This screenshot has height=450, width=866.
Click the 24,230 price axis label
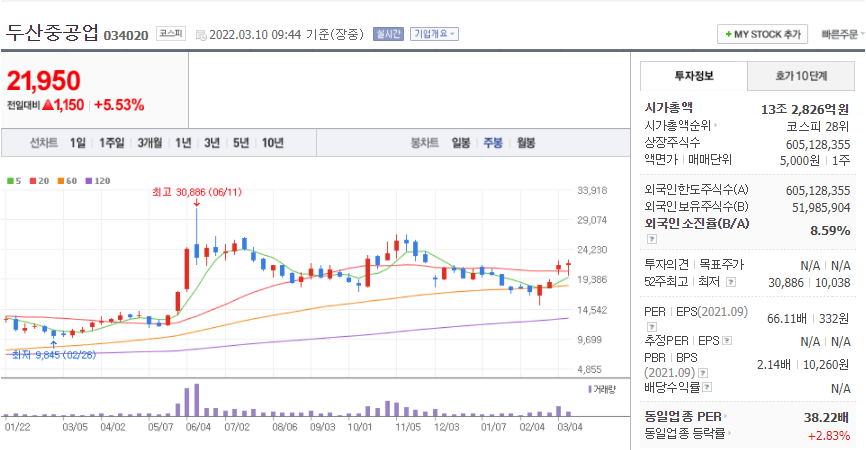592,250
